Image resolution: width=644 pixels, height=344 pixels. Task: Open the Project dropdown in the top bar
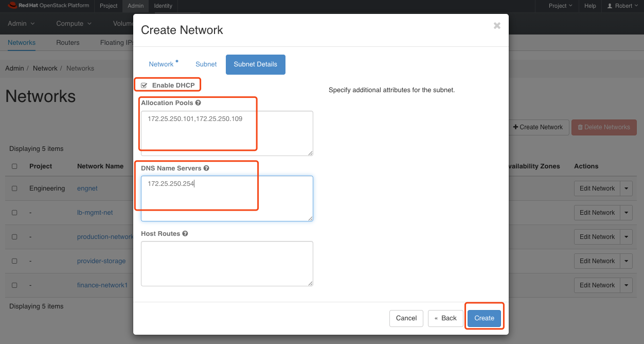pos(560,6)
